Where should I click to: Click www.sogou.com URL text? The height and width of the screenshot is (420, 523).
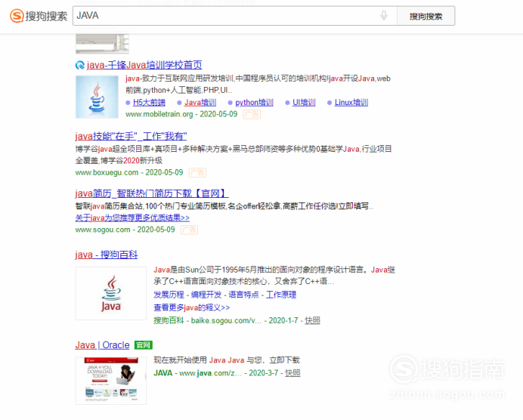103,230
